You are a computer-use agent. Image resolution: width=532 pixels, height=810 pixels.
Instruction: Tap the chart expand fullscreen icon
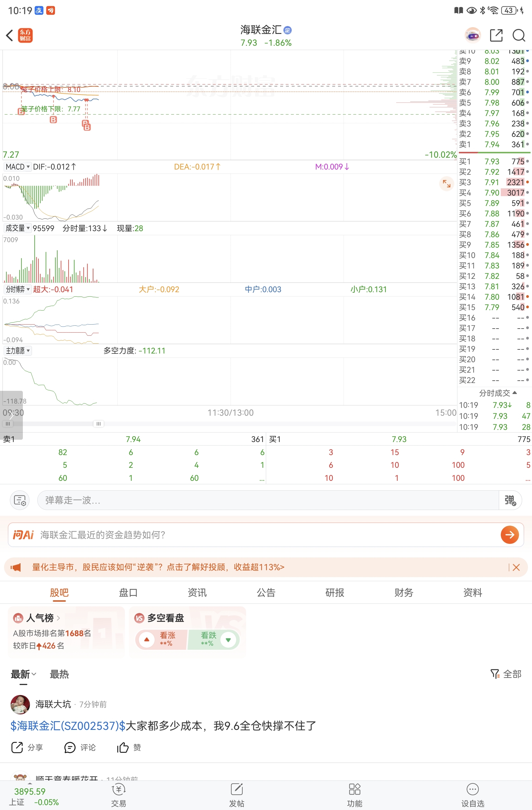pyautogui.click(x=446, y=184)
